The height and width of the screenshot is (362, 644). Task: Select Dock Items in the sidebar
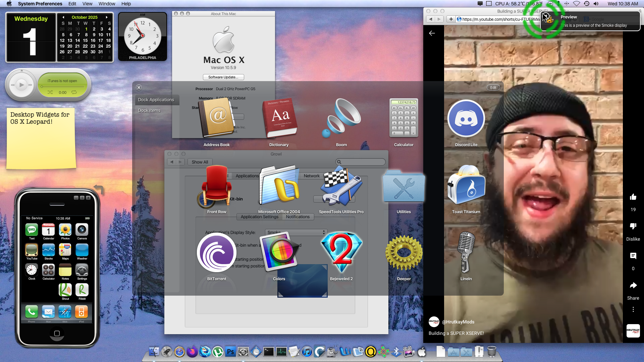pyautogui.click(x=149, y=110)
